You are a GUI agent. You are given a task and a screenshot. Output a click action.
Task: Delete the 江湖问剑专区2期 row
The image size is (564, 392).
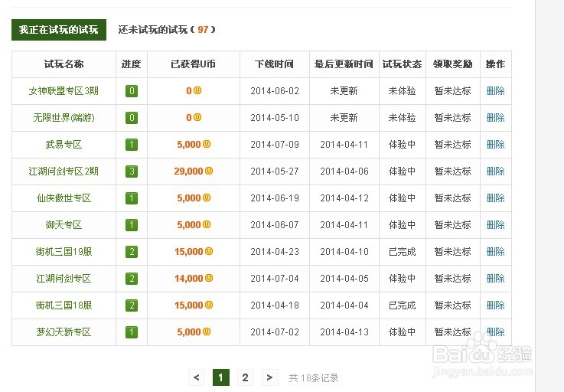click(495, 171)
